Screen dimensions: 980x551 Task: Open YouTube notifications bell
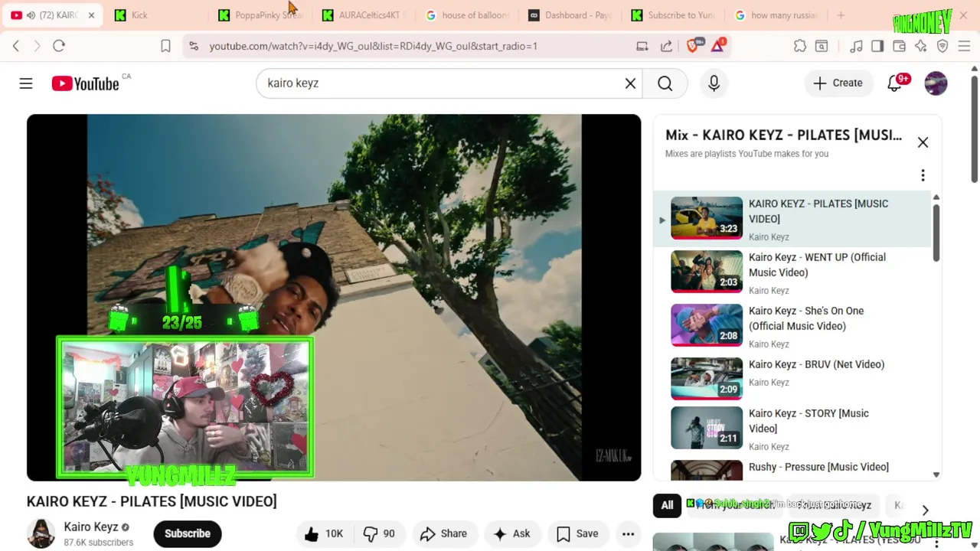coord(894,83)
